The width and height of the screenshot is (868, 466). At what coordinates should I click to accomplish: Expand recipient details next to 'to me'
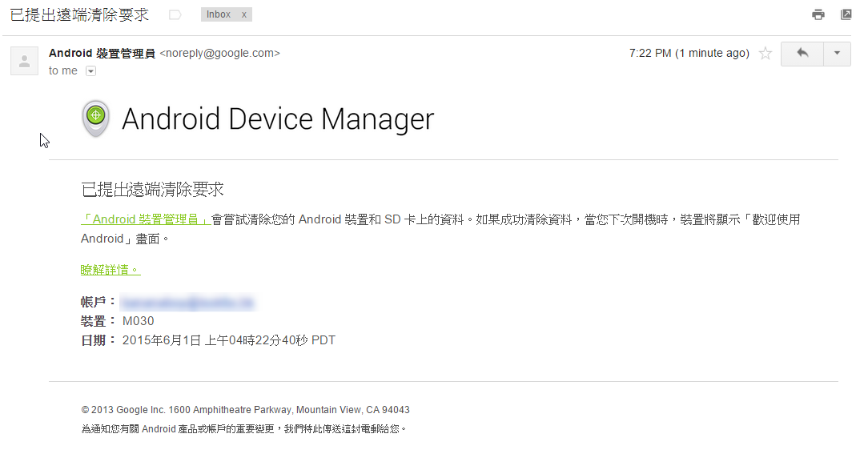point(90,70)
